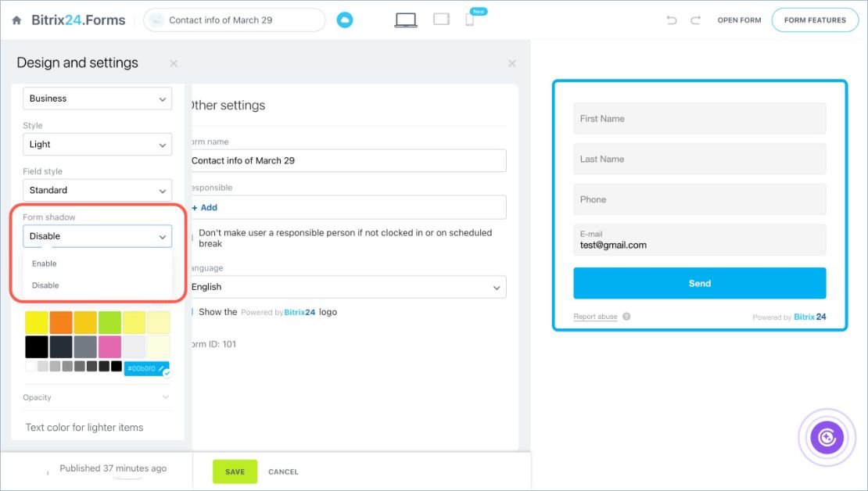The width and height of the screenshot is (868, 491).
Task: Click the Last Name field in the preview
Action: tap(700, 159)
